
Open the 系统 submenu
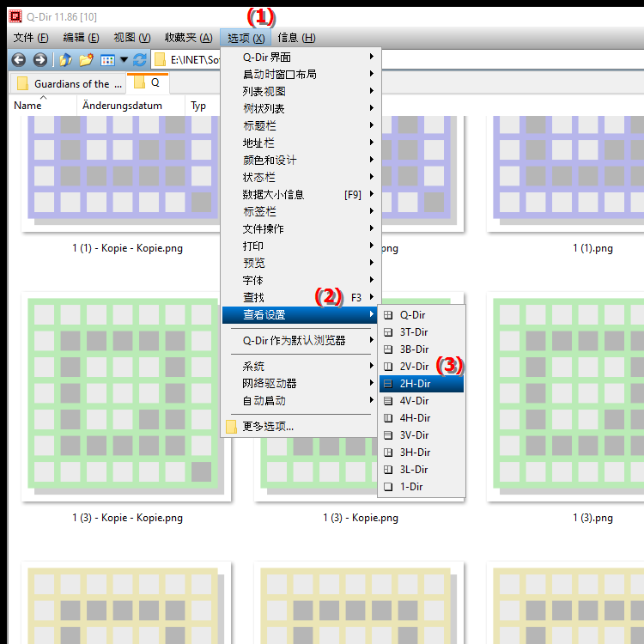(301, 367)
